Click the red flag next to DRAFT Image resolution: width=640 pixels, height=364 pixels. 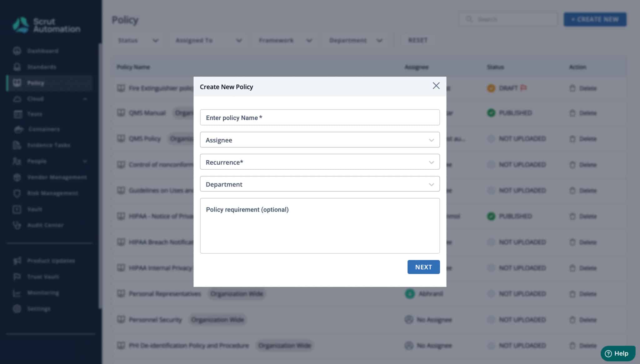pos(523,88)
